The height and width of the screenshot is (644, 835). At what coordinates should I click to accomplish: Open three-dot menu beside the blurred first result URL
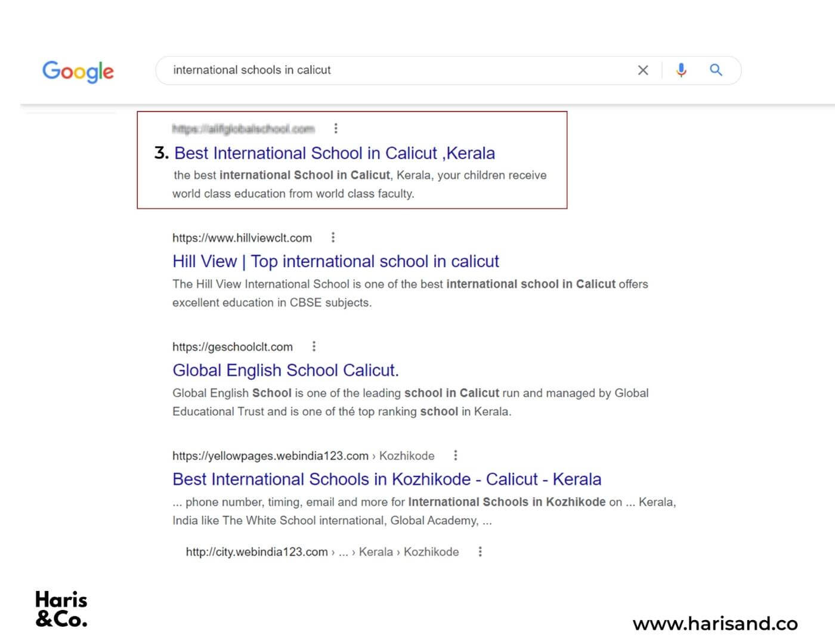[336, 128]
